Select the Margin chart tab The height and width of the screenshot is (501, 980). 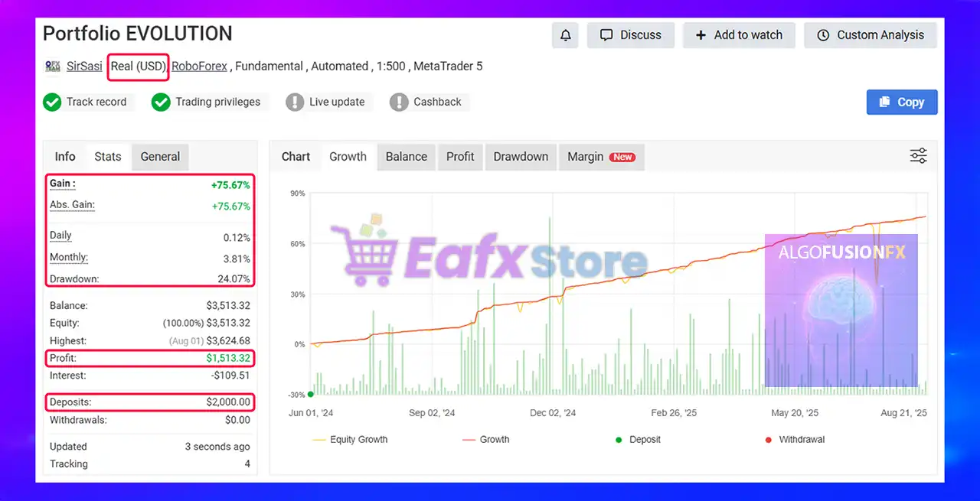[601, 157]
